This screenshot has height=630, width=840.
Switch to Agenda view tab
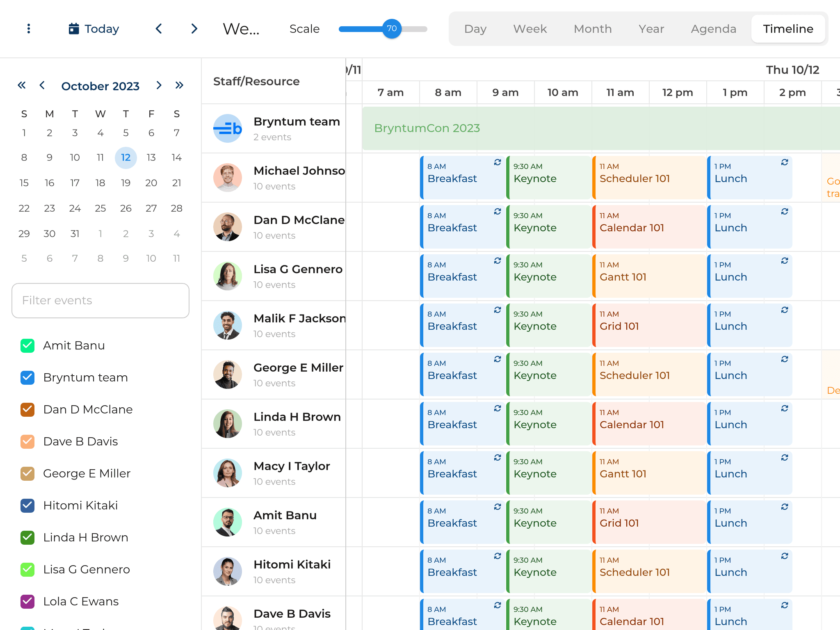click(713, 29)
